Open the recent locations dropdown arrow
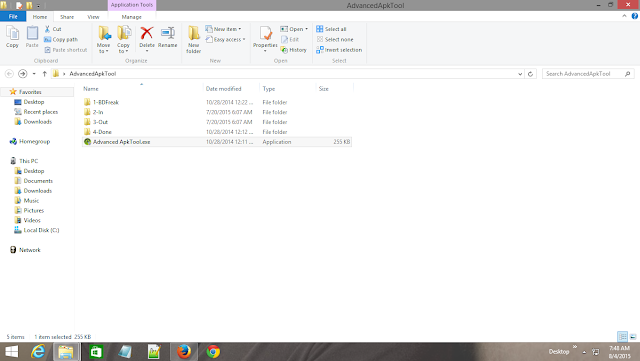 tap(34, 74)
